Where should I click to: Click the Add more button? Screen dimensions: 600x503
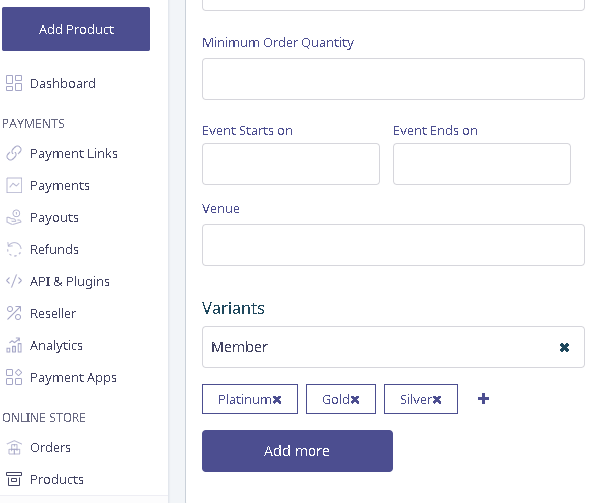297,451
